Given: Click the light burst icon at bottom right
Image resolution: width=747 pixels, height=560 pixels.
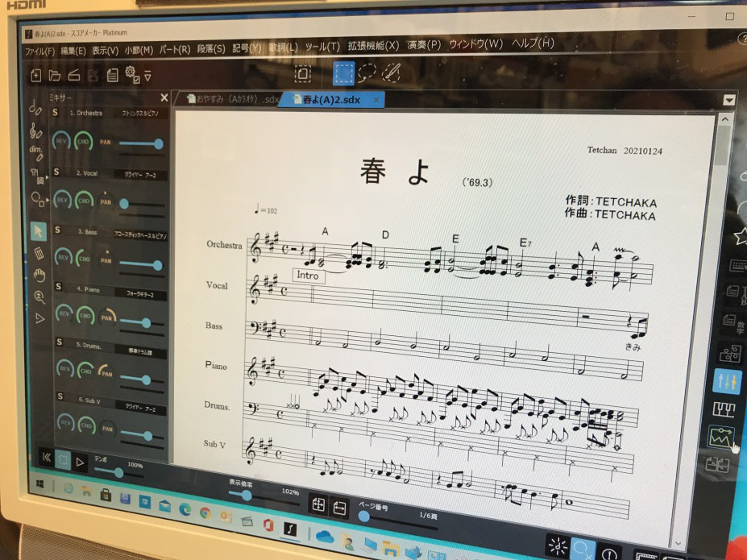Looking at the screenshot, I should pos(558,545).
